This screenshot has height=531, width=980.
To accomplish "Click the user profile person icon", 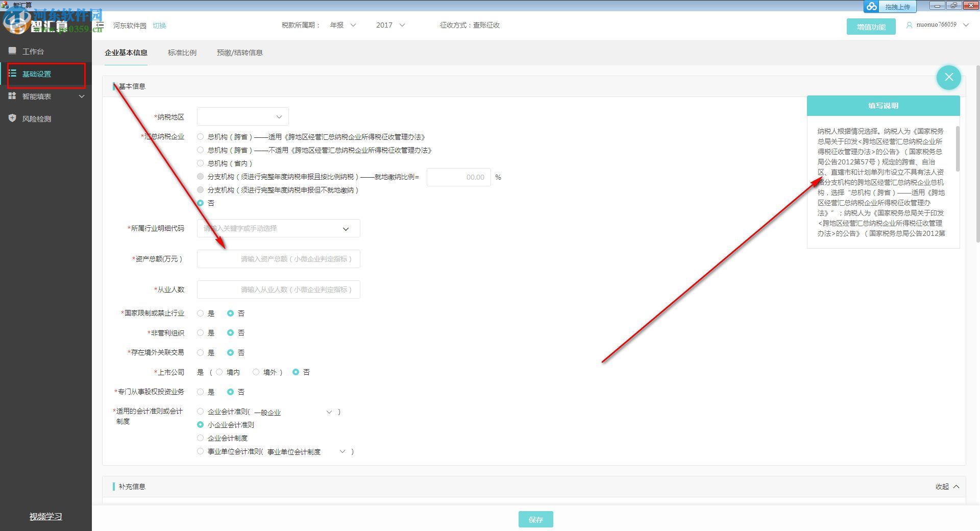I will [x=909, y=25].
